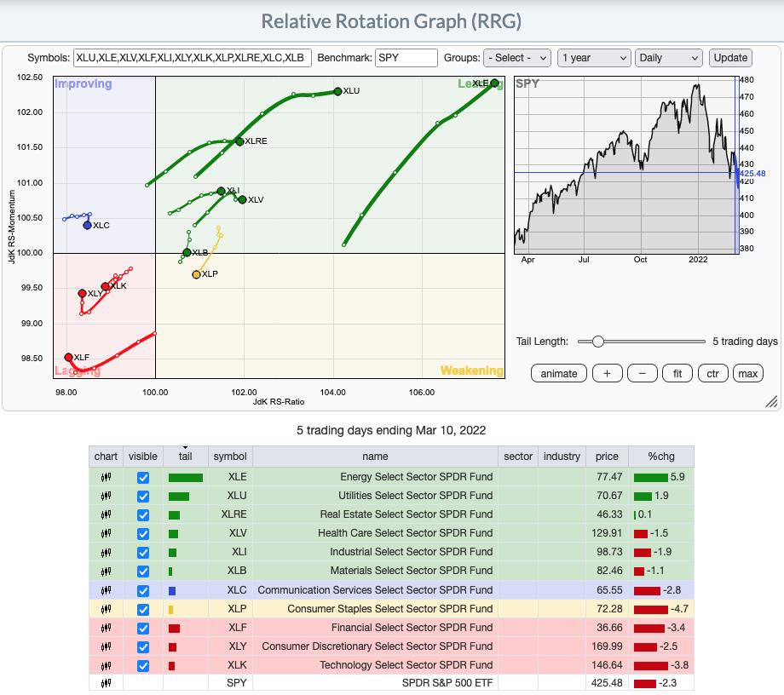The height and width of the screenshot is (695, 784).
Task: Click the Tail Length slider handle
Action: tap(598, 342)
